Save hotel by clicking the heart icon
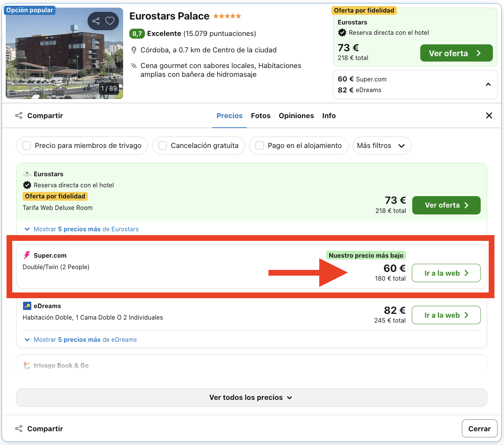This screenshot has width=504, height=445. click(x=110, y=21)
